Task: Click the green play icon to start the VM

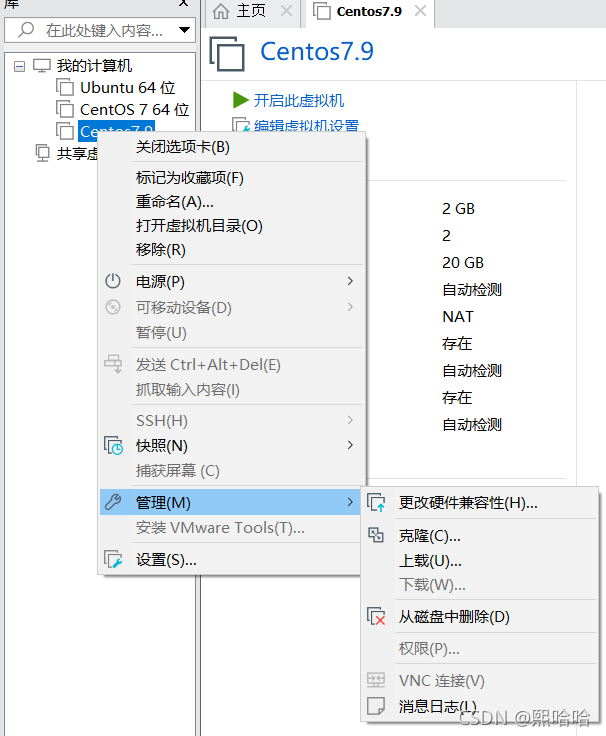Action: (x=240, y=100)
